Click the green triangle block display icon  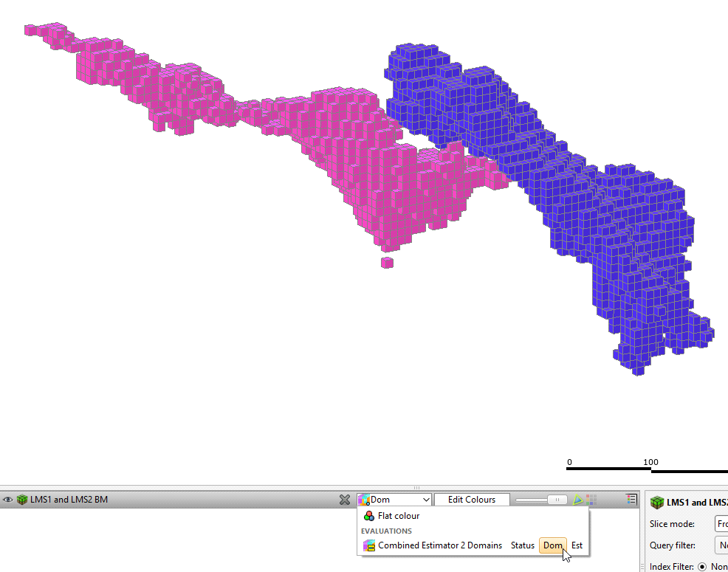pyautogui.click(x=577, y=500)
